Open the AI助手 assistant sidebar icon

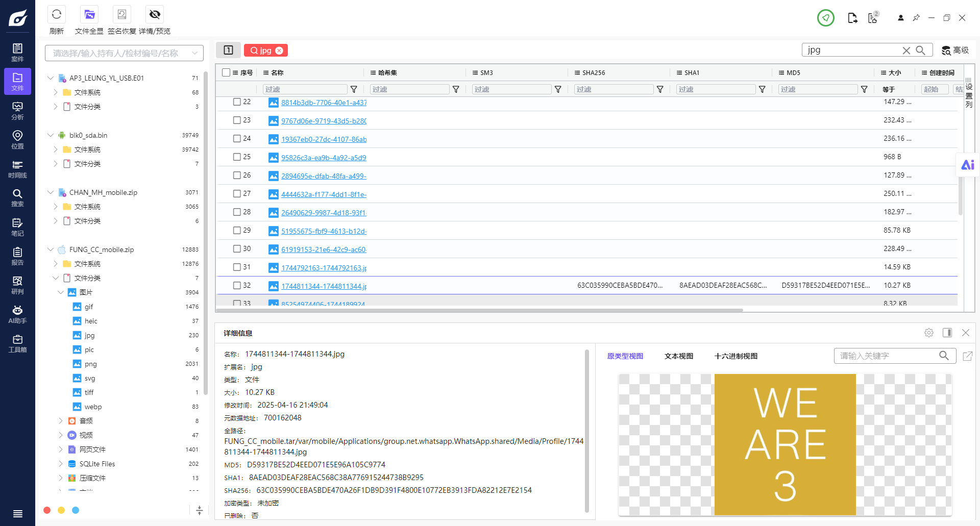click(x=17, y=314)
